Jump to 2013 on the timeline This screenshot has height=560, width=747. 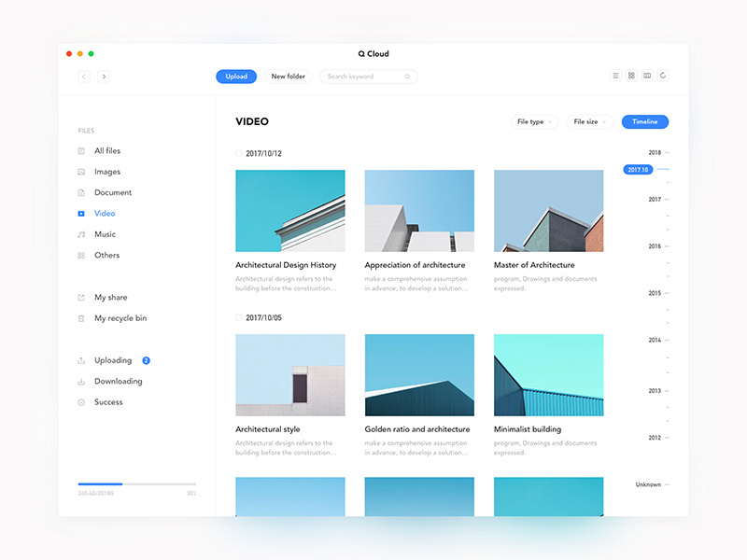pos(655,391)
